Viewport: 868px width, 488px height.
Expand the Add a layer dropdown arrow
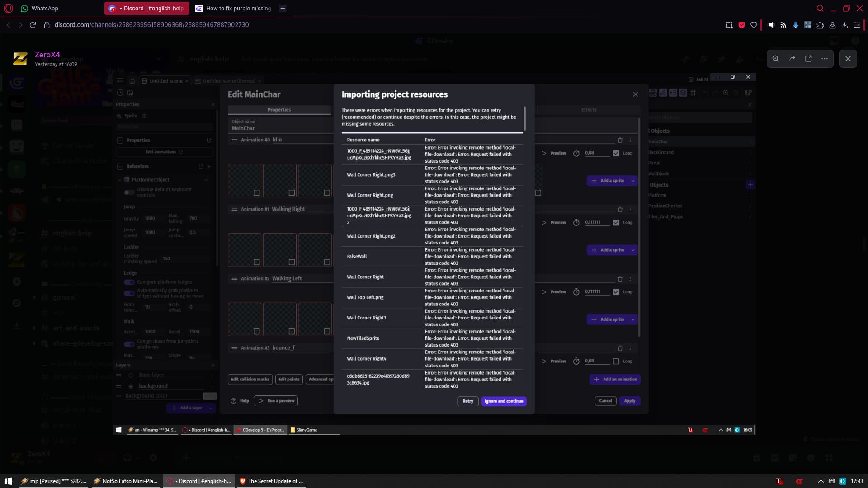click(x=211, y=408)
